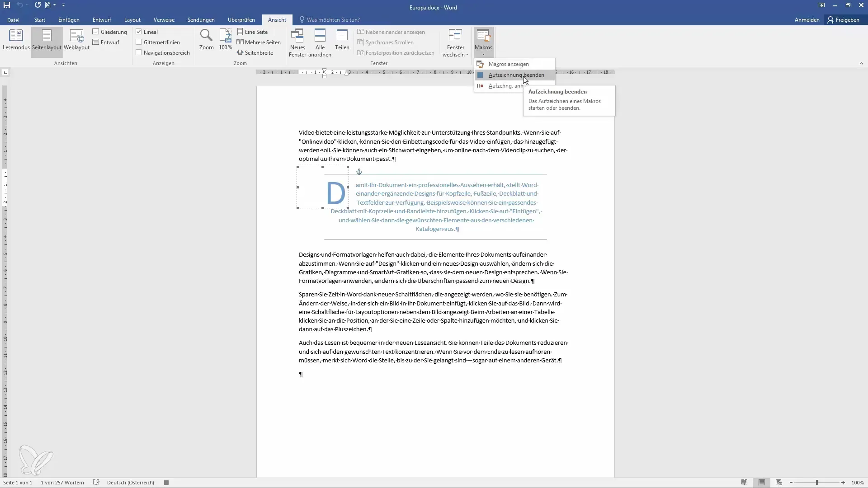Switch to the Sendungen tab
The width and height of the screenshot is (868, 488).
pos(201,20)
